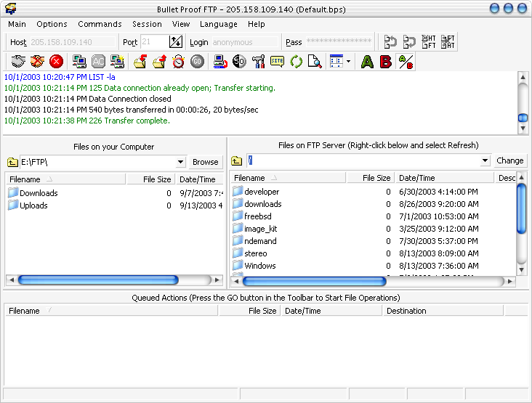Click the first file-sync arrow icon
532x403 pixels.
tap(390, 42)
